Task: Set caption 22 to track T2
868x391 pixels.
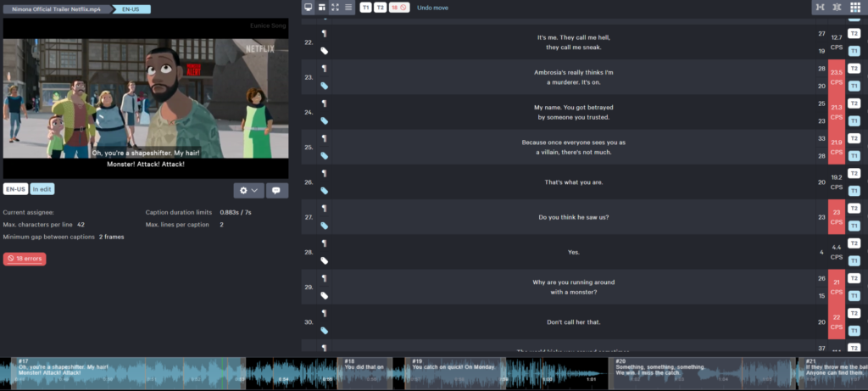Action: pos(854,32)
